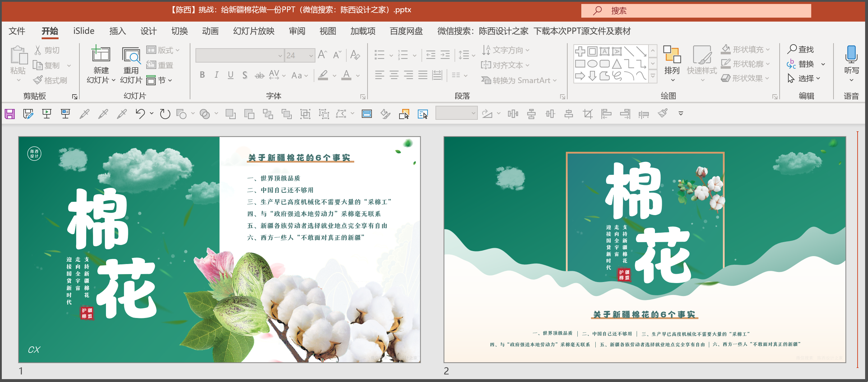The height and width of the screenshot is (382, 868).
Task: Undo the last action with the Undo arrow
Action: click(140, 114)
